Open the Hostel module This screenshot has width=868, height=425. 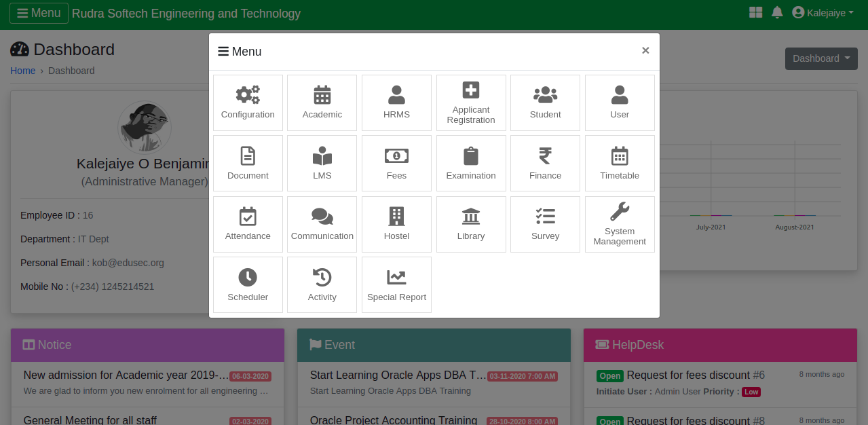click(x=396, y=224)
